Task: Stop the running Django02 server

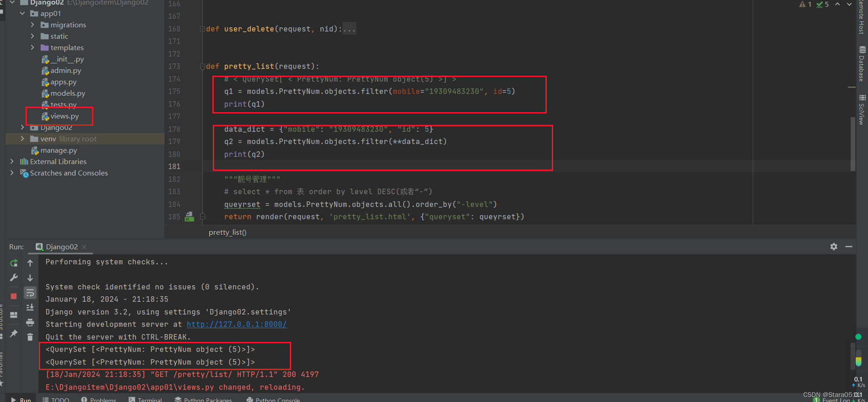Action: [14, 296]
